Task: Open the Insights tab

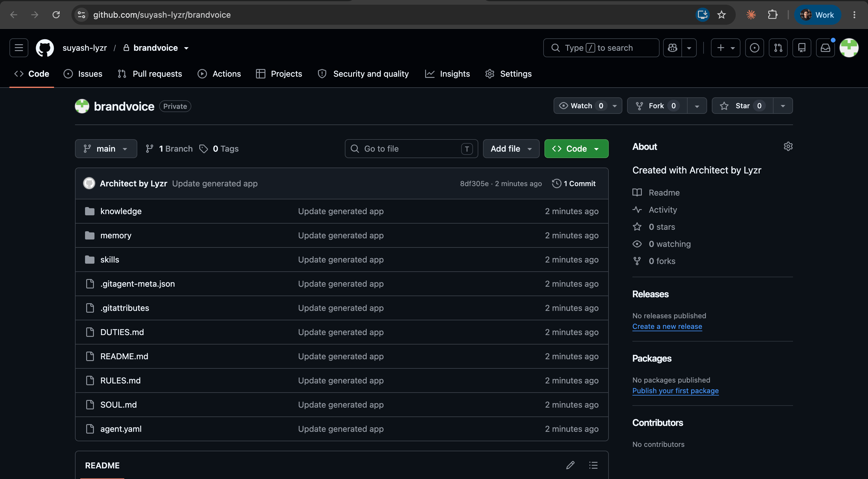Action: pyautogui.click(x=448, y=74)
